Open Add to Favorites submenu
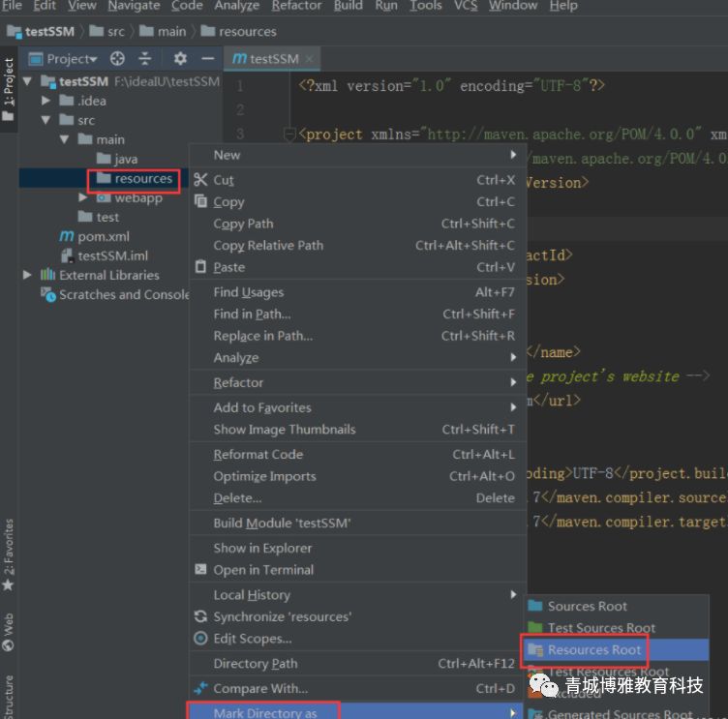This screenshot has height=719, width=728. tap(358, 407)
